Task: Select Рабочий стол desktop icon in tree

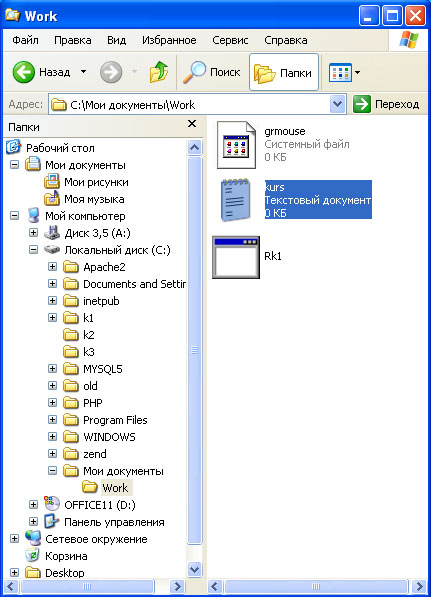Action: [14, 147]
